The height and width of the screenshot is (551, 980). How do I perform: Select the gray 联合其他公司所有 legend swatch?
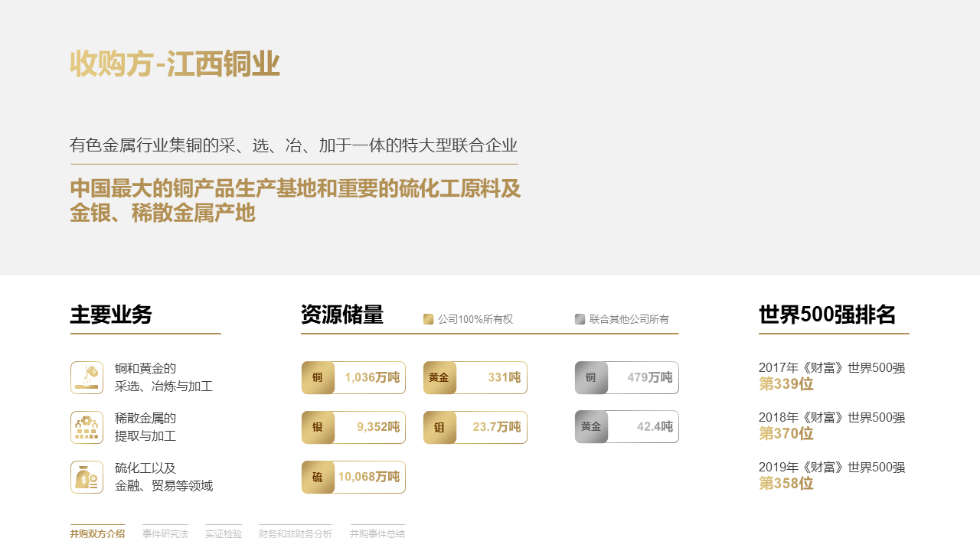[x=580, y=319]
